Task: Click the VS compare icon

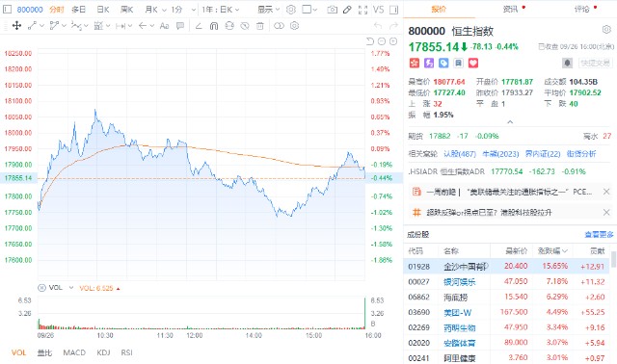Action: [x=378, y=10]
